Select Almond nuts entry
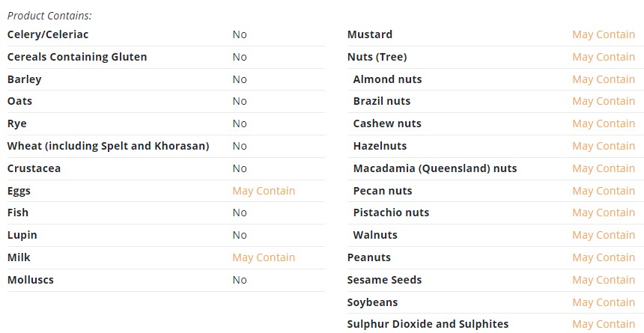The image size is (644, 333). pos(387,79)
